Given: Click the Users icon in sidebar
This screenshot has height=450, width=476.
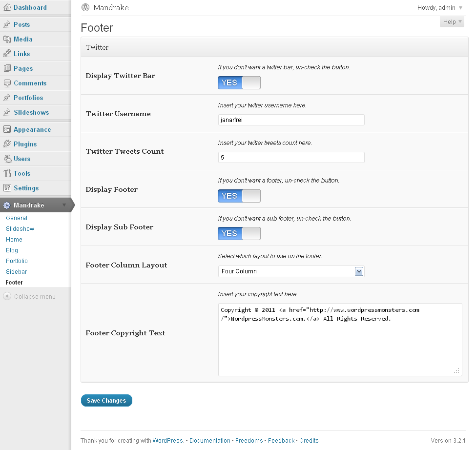Looking at the screenshot, I should (7, 159).
